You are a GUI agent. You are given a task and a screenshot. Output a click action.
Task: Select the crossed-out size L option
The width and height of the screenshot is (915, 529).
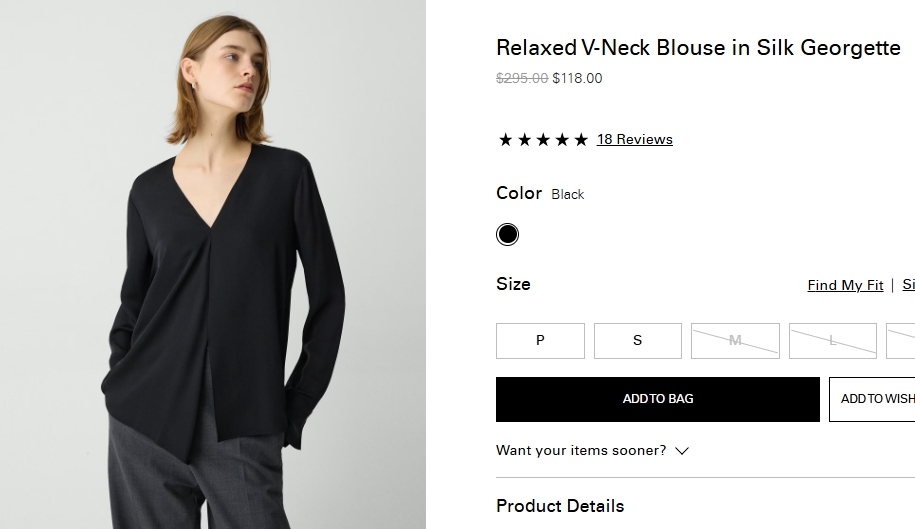point(832,341)
